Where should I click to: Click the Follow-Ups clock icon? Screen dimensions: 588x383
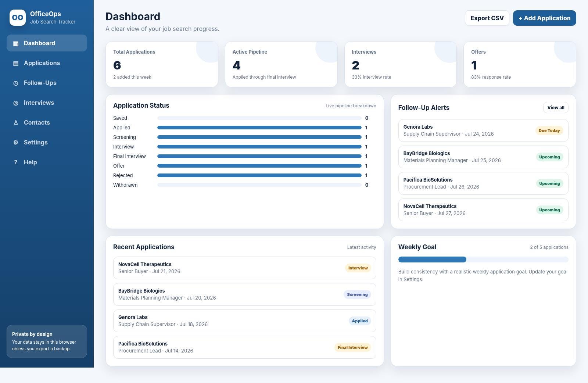(x=16, y=83)
